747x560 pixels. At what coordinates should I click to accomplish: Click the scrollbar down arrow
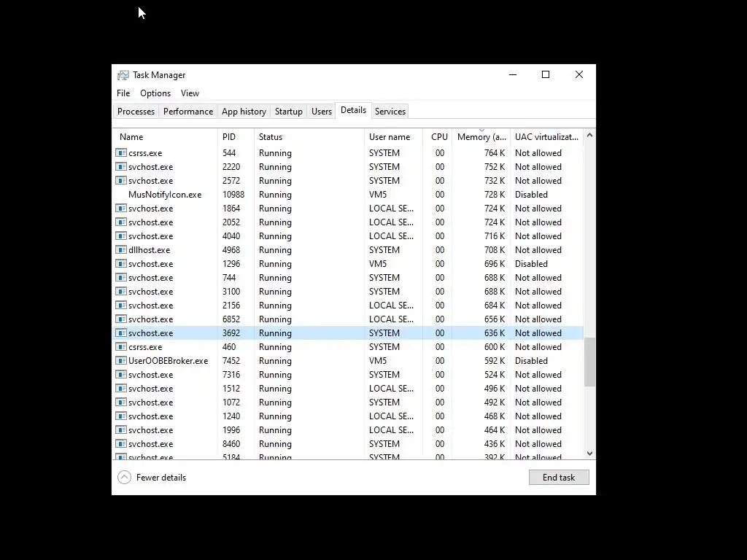[589, 454]
